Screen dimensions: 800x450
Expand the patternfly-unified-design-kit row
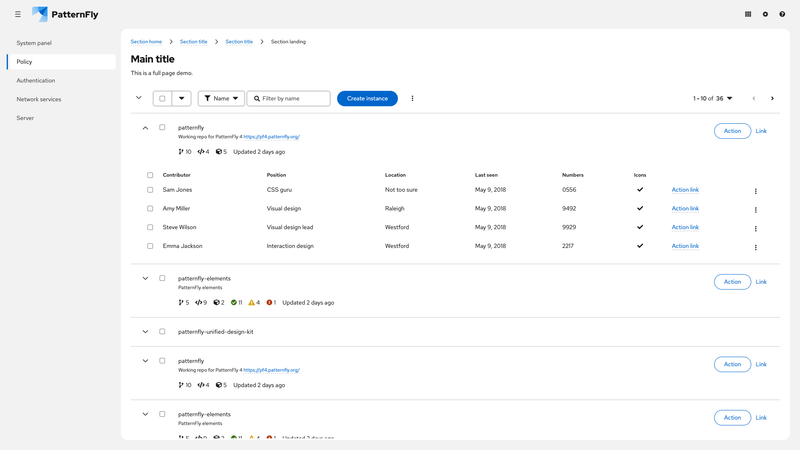[x=145, y=332]
